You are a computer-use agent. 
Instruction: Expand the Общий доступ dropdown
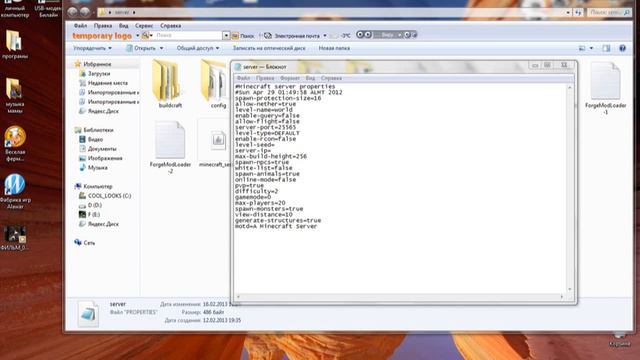pyautogui.click(x=198, y=48)
